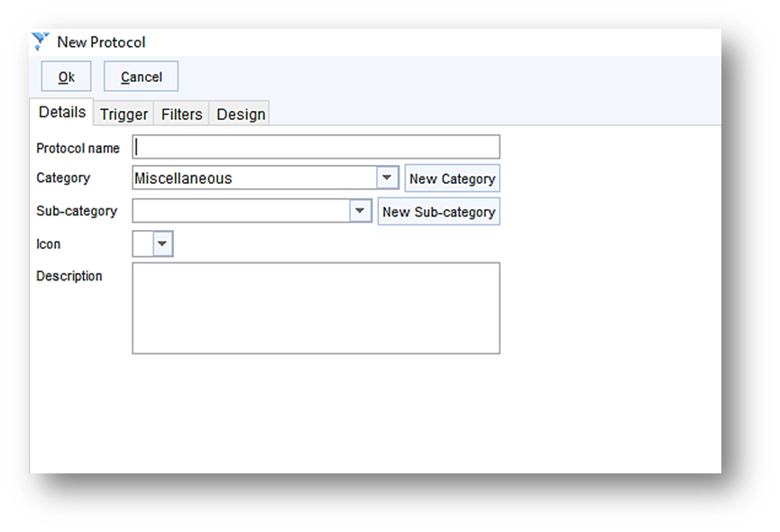Click the New Protocol window title
780x532 pixels.
(101, 42)
